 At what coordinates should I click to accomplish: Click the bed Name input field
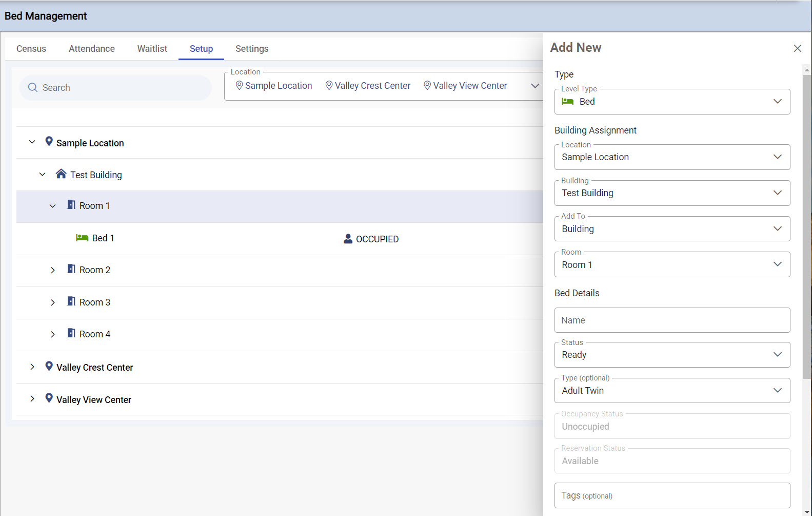click(x=672, y=320)
